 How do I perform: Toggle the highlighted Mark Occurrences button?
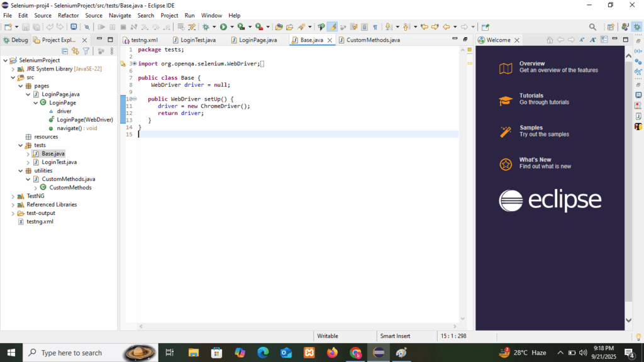click(332, 27)
